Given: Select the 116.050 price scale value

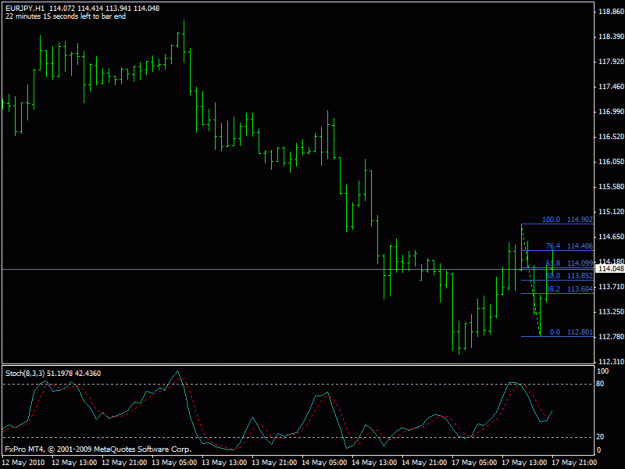Looking at the screenshot, I should 611,162.
